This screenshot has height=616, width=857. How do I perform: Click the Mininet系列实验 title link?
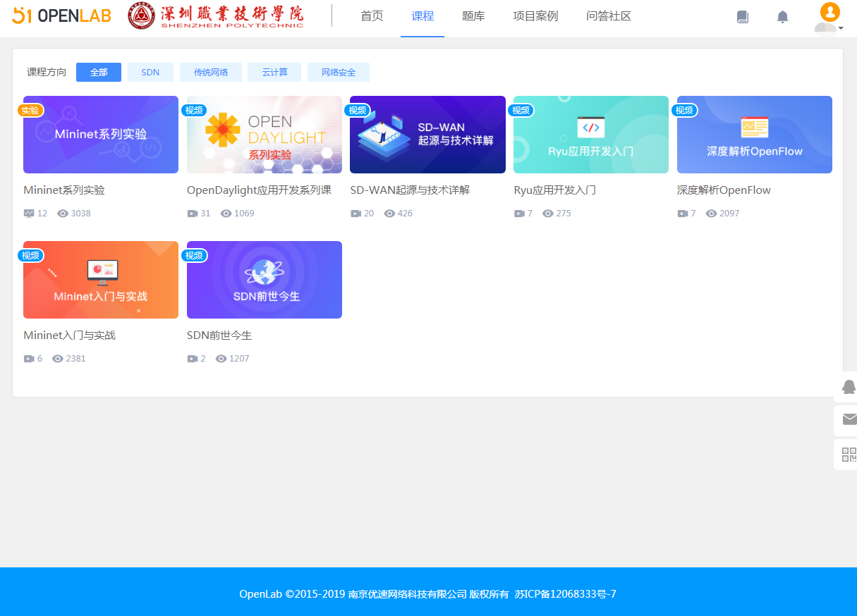coord(64,190)
